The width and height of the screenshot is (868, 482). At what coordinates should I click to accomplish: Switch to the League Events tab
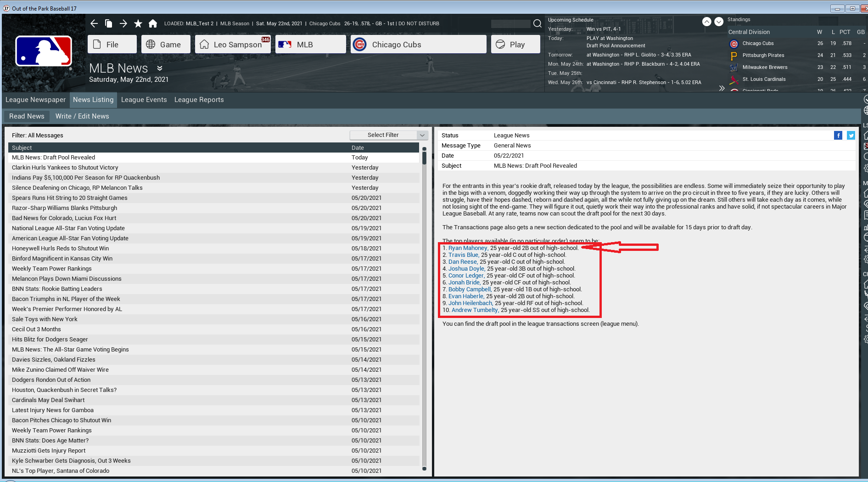pyautogui.click(x=144, y=100)
